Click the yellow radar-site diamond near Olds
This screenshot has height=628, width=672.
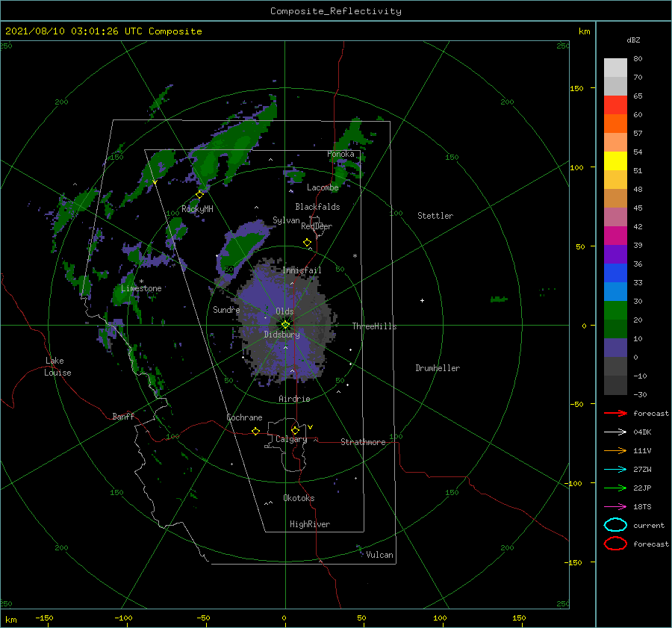tap(285, 325)
